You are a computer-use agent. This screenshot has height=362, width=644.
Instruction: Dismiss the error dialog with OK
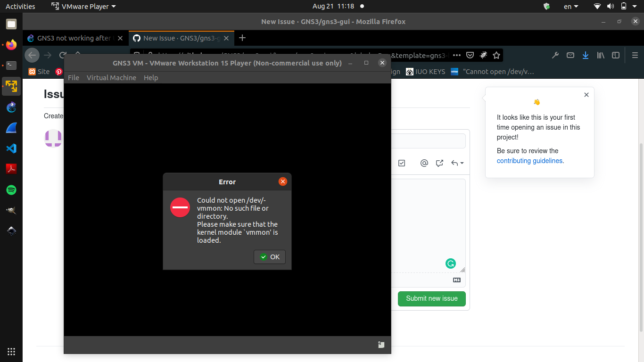point(269,257)
